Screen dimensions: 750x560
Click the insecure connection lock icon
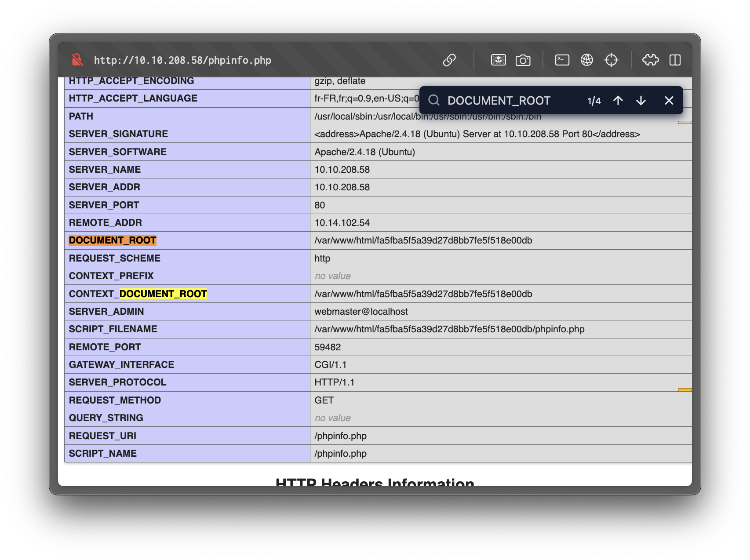(77, 60)
